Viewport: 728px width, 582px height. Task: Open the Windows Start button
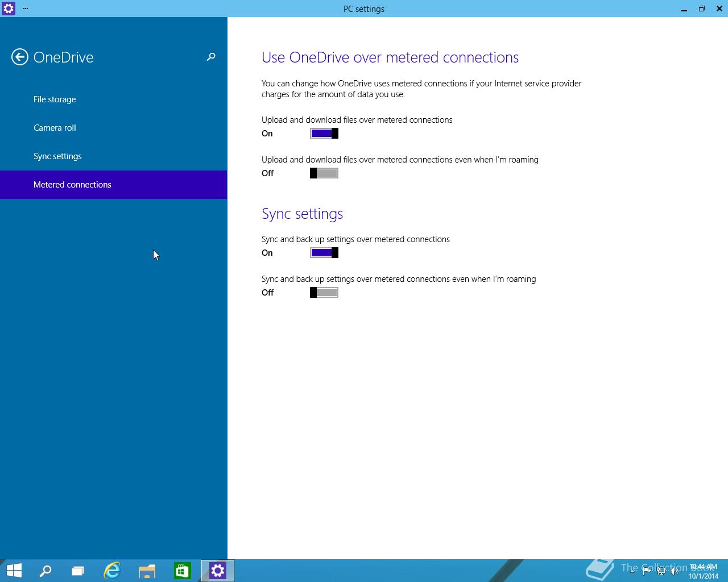point(14,571)
